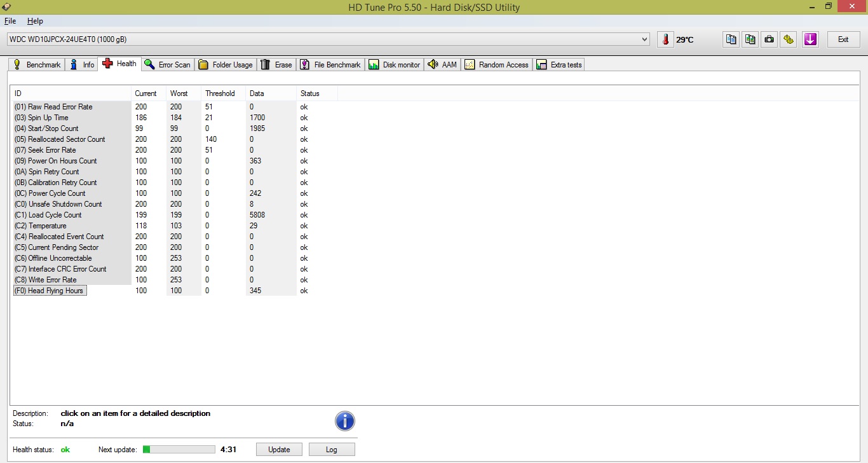Click data value 1985 for Start/Stop Count

coord(257,128)
